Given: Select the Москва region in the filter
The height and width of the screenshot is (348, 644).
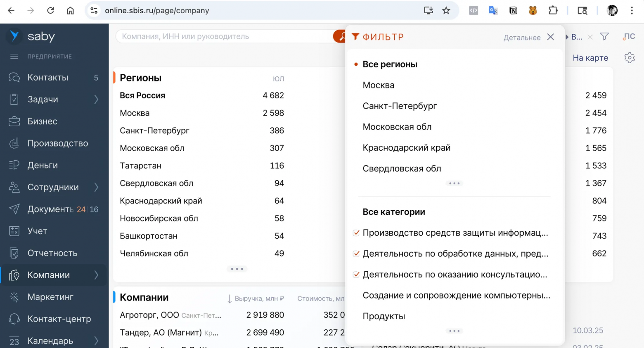Looking at the screenshot, I should coord(378,85).
